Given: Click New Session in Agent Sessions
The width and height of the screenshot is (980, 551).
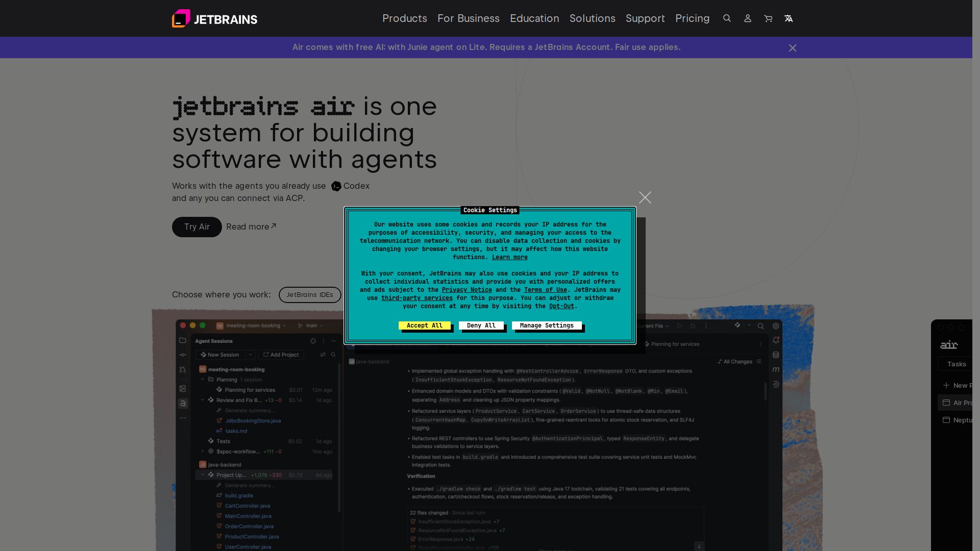Looking at the screenshot, I should pos(220,355).
